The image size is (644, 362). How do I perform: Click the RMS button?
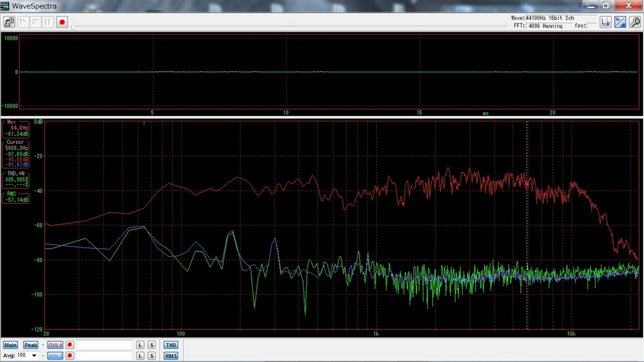[170, 356]
